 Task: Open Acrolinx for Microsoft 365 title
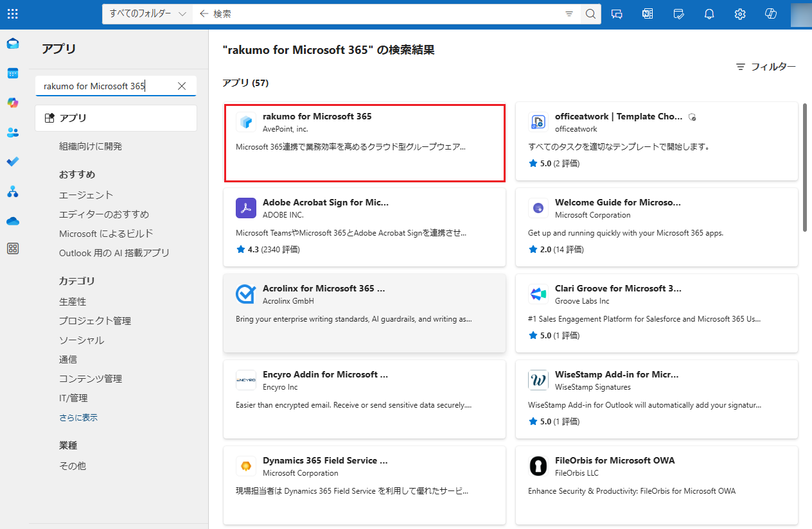coord(324,288)
